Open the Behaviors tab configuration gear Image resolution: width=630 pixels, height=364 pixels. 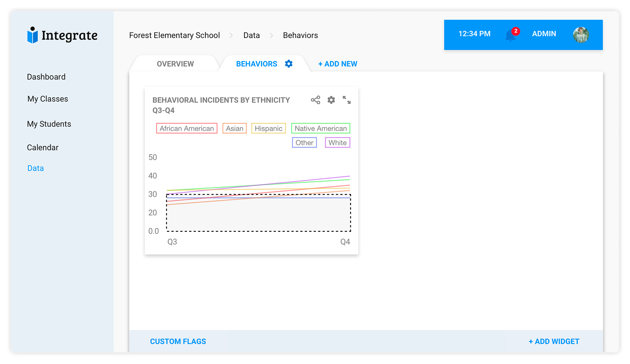click(x=288, y=64)
